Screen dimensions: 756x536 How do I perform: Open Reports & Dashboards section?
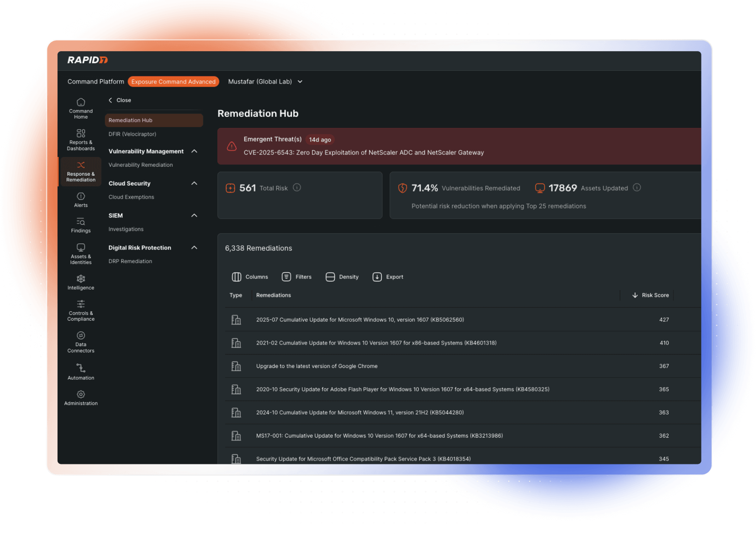click(81, 140)
